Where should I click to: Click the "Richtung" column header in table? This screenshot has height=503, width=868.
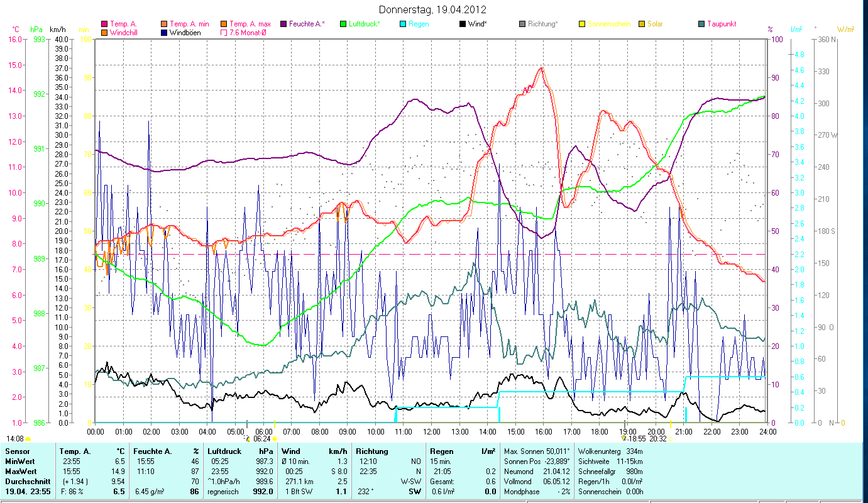[x=372, y=451]
